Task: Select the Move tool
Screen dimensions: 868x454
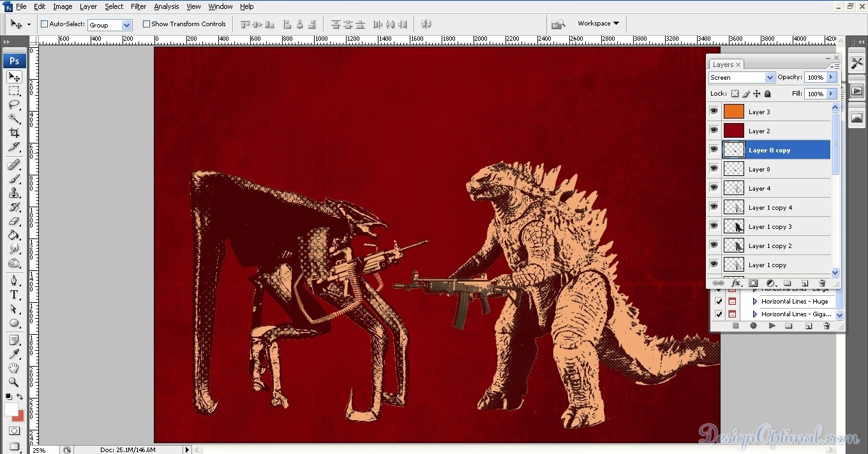Action: click(14, 77)
